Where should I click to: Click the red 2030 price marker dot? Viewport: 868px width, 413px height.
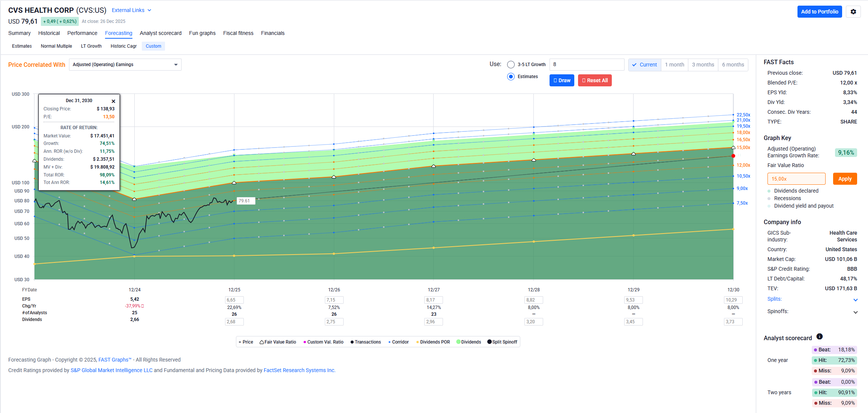click(733, 156)
